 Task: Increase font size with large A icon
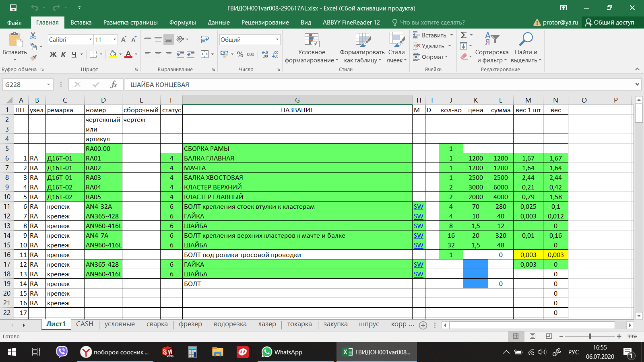coord(124,39)
